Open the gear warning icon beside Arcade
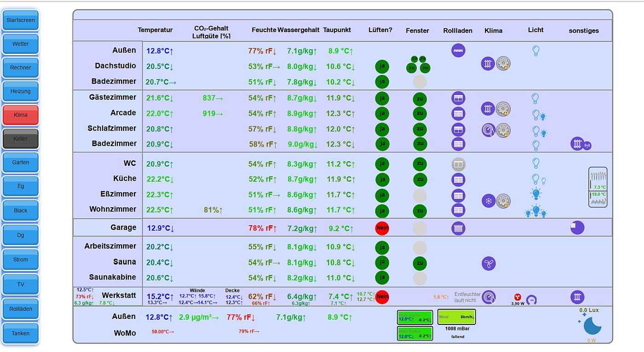The height and width of the screenshot is (352, 644). (x=503, y=109)
